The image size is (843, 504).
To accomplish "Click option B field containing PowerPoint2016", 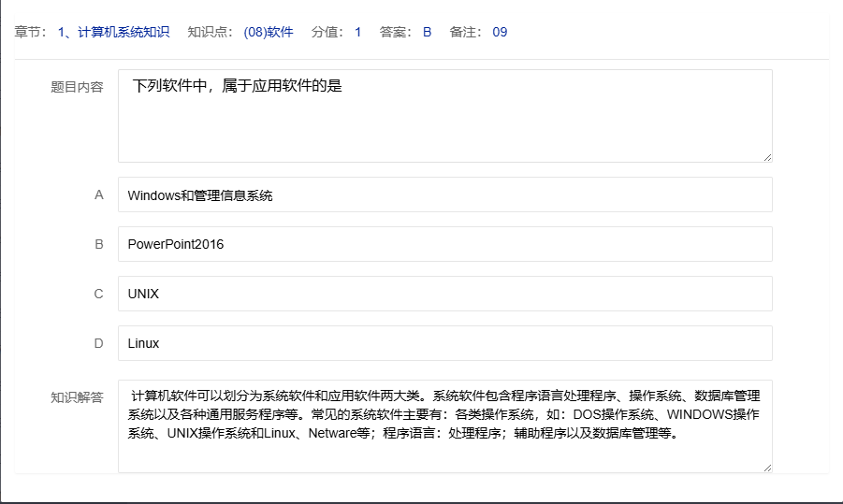I will point(444,244).
